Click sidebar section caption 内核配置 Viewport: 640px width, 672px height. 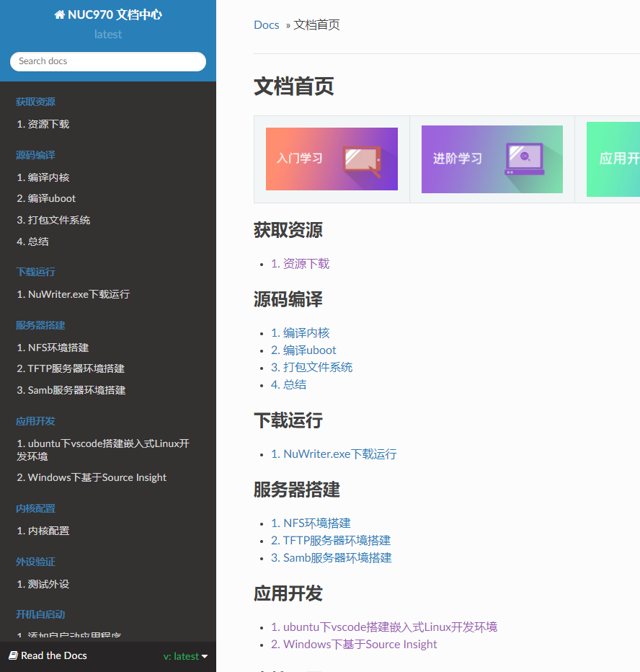pyautogui.click(x=35, y=509)
